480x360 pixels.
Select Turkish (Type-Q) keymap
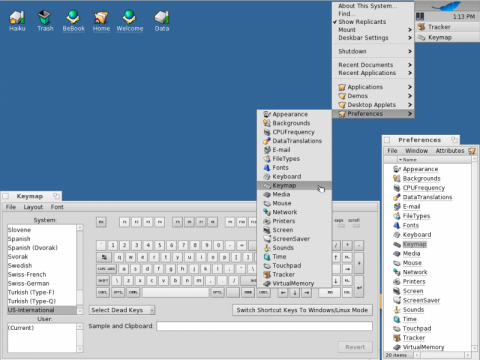coord(42,301)
